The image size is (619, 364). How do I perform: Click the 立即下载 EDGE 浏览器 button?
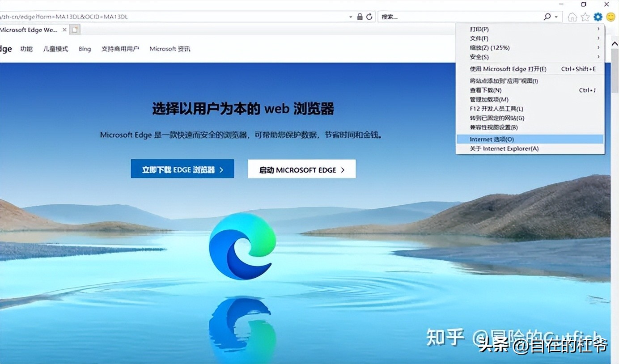(182, 169)
